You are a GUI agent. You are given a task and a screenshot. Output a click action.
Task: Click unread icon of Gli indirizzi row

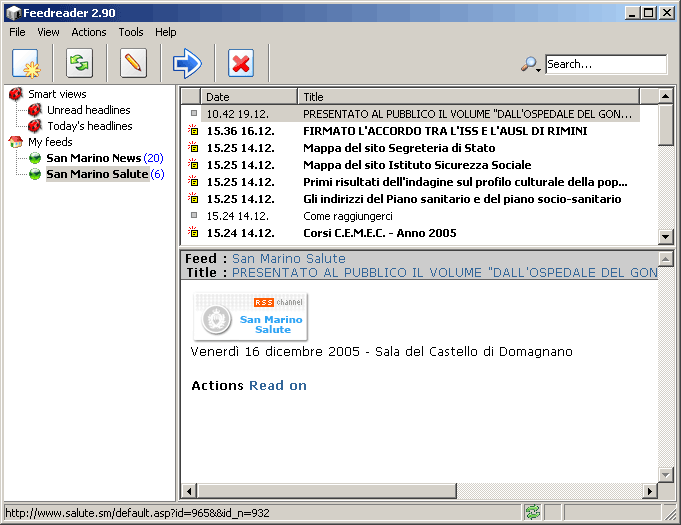(x=193, y=198)
